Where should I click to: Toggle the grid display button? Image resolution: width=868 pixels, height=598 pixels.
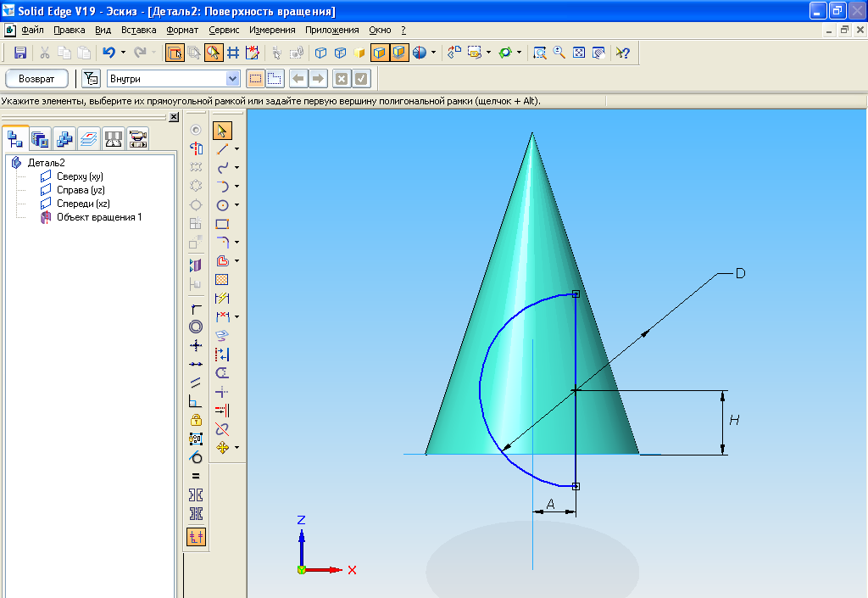(x=233, y=53)
